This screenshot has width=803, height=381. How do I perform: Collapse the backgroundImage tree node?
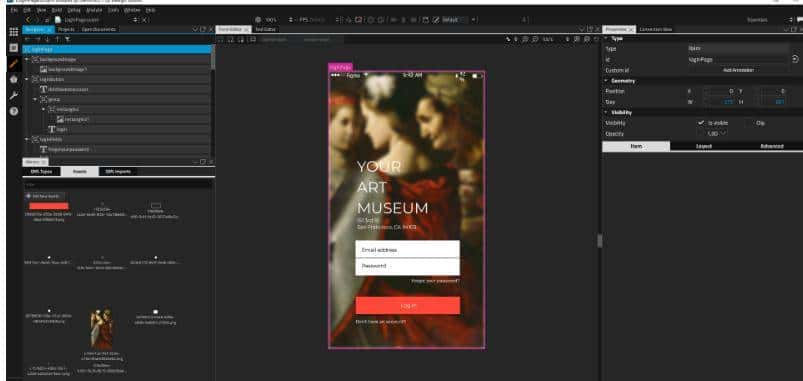(27, 59)
